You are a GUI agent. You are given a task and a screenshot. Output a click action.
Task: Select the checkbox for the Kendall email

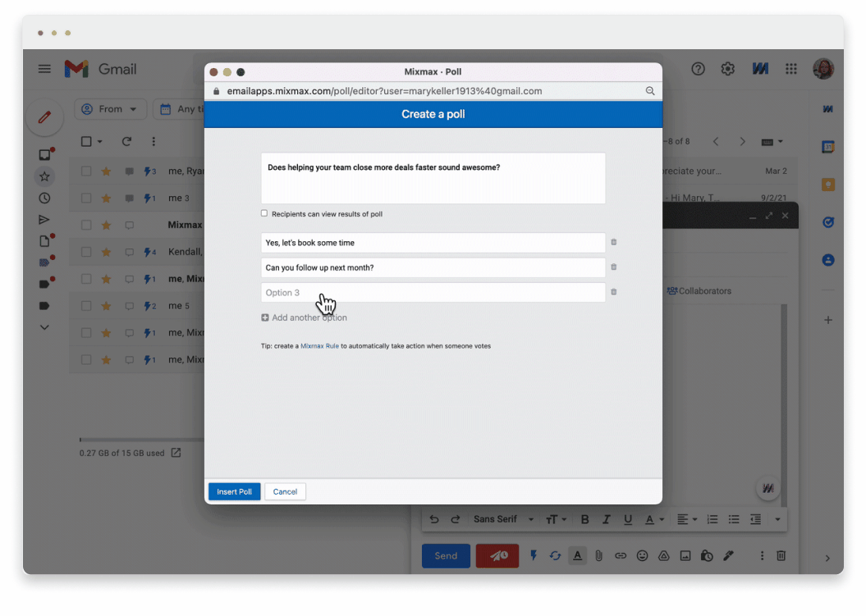tap(86, 252)
